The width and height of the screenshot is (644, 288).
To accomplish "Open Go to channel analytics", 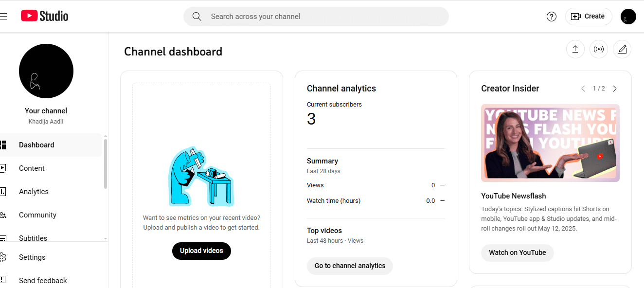I will point(350,266).
